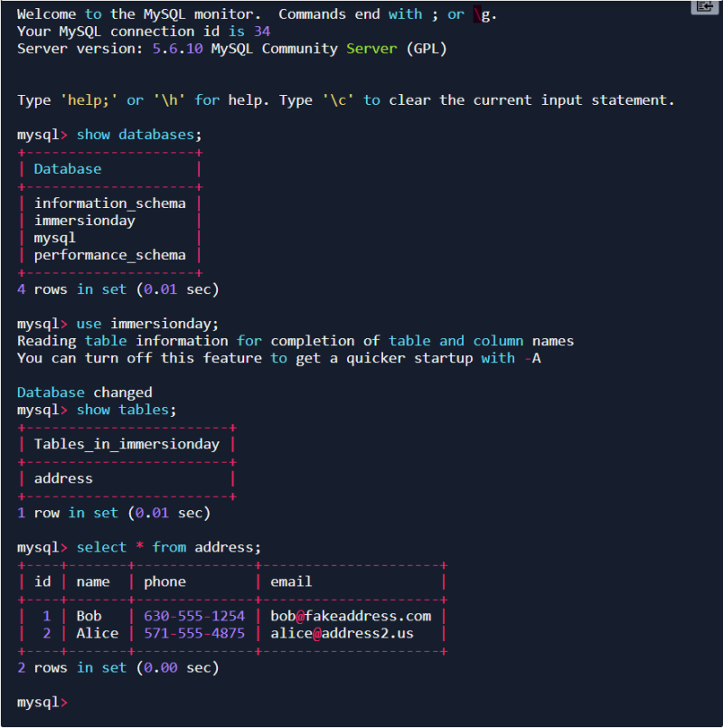Click the '1 row in set' result line
The width and height of the screenshot is (723, 728).
point(114,513)
